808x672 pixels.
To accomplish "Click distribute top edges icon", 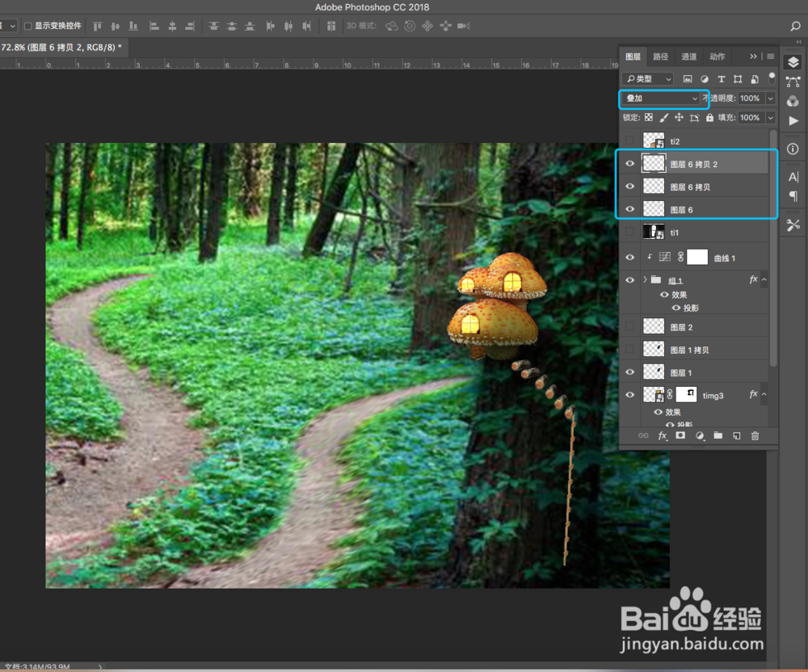I will click(213, 26).
